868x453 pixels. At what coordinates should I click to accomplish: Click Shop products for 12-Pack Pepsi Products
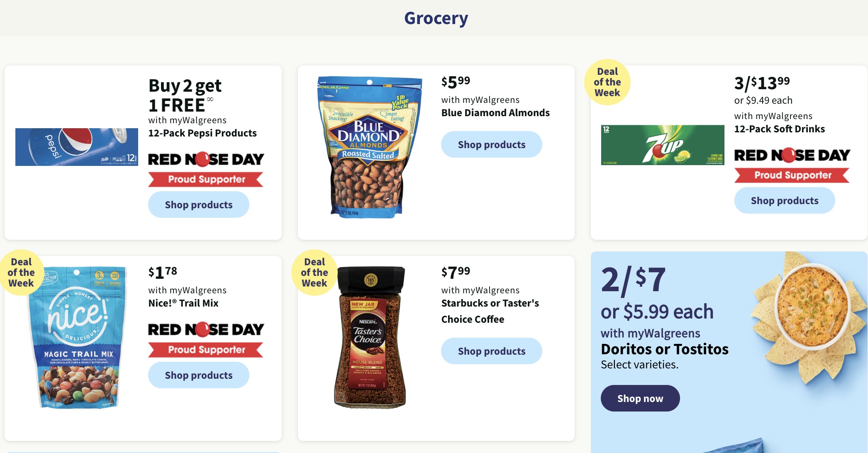coord(198,205)
